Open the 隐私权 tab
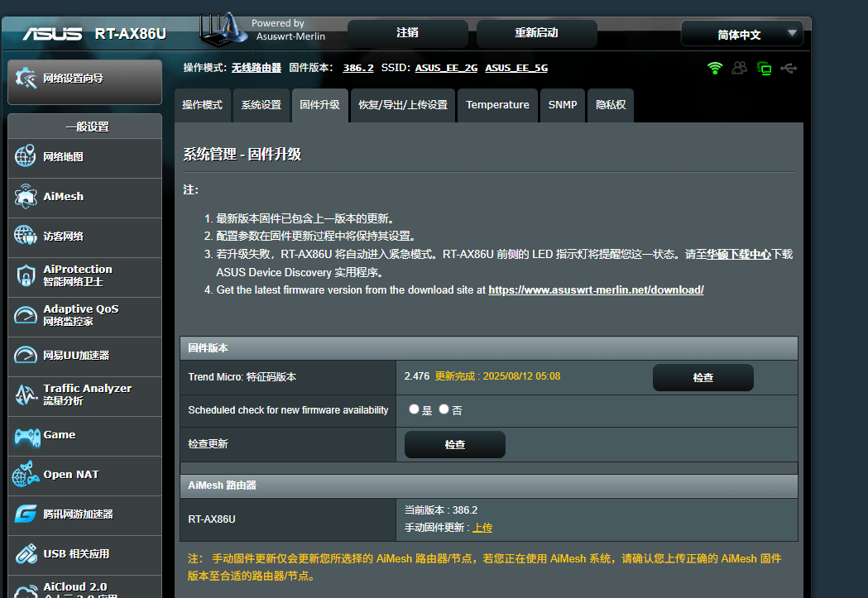The height and width of the screenshot is (598, 868). 611,105
